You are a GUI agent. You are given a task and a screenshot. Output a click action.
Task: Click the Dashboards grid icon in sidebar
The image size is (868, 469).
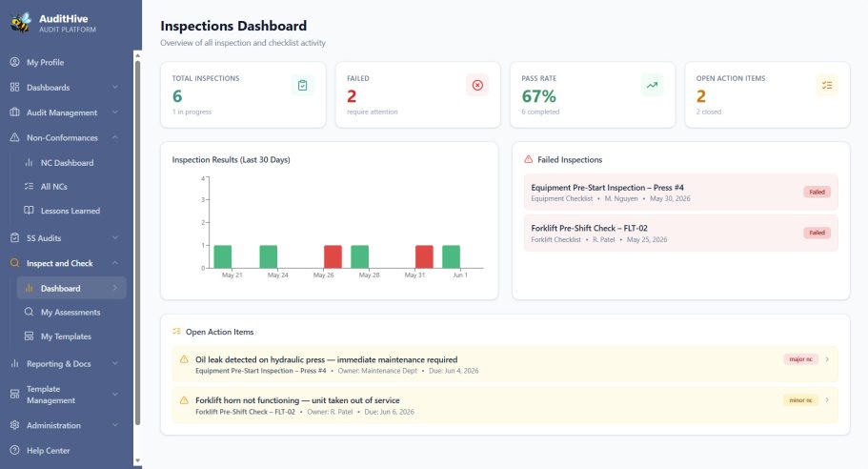pyautogui.click(x=15, y=87)
